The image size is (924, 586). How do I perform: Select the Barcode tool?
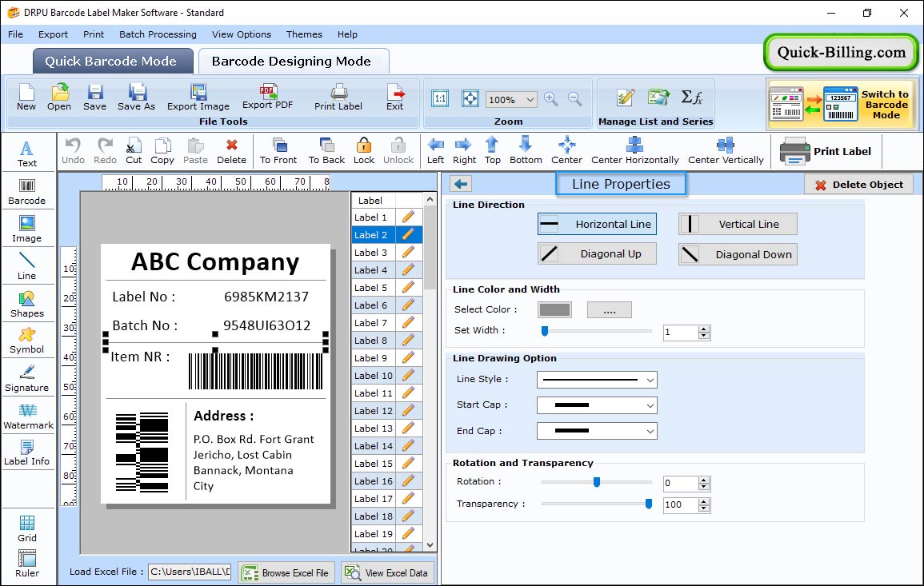tap(26, 192)
